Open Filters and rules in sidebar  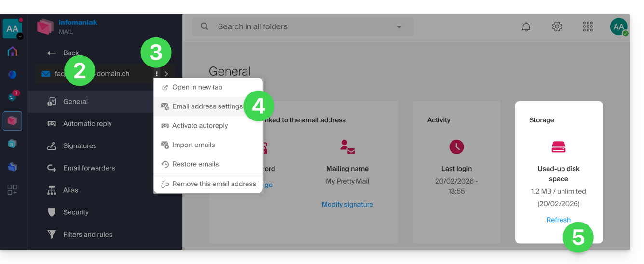coord(87,235)
